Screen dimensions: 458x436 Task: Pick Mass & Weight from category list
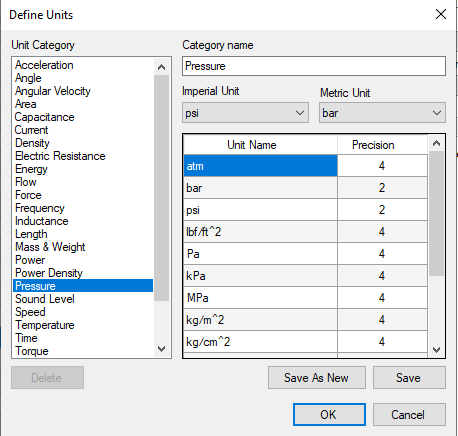click(x=50, y=247)
